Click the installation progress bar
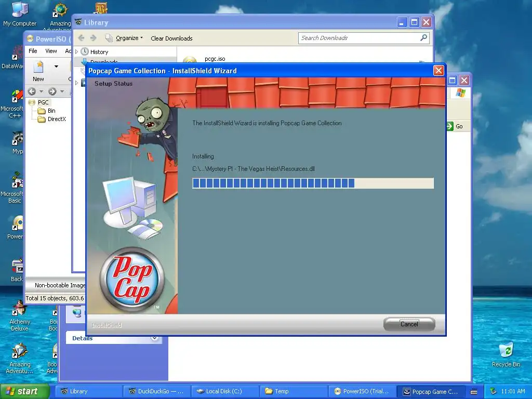This screenshot has height=399, width=532. pyautogui.click(x=312, y=183)
